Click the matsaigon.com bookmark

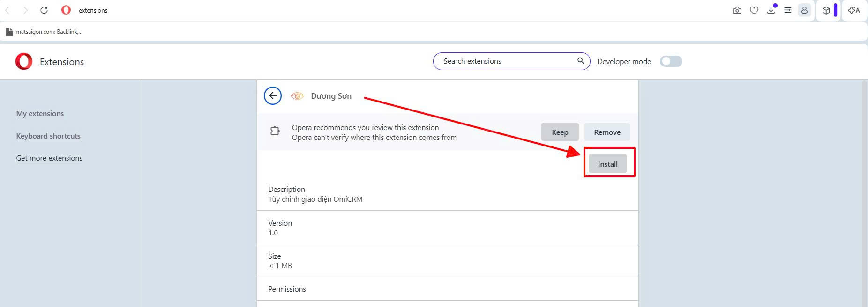coord(44,32)
